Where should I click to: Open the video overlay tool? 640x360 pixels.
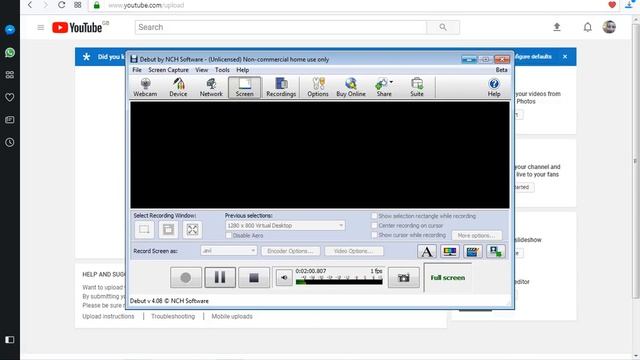(496, 251)
